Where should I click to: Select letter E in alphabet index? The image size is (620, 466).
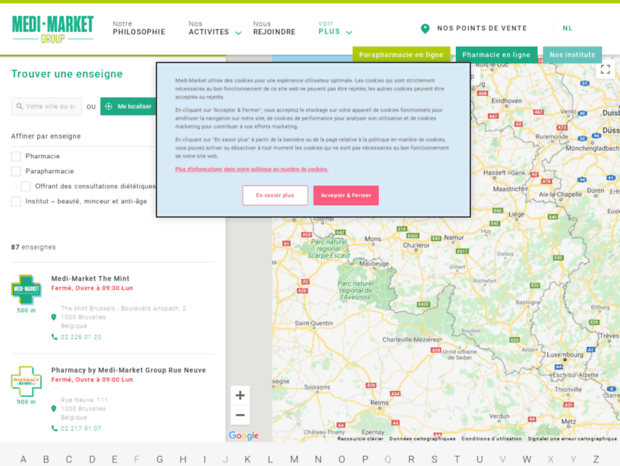(114, 459)
